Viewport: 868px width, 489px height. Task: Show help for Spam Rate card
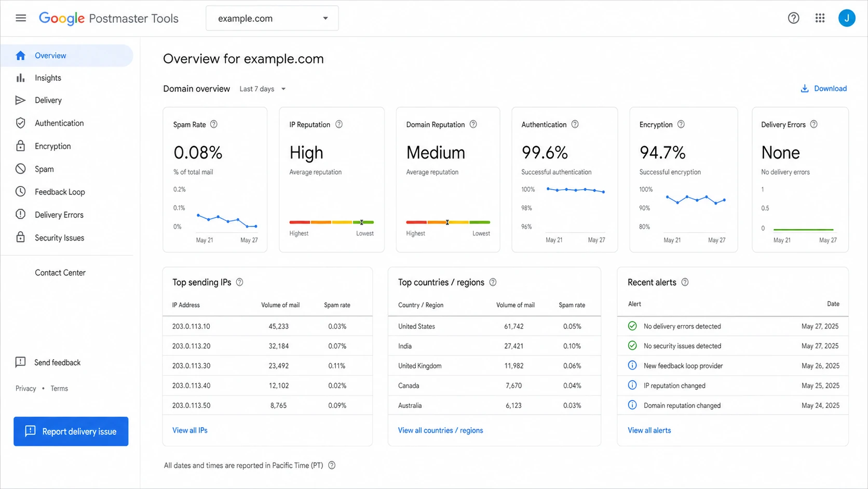click(214, 125)
